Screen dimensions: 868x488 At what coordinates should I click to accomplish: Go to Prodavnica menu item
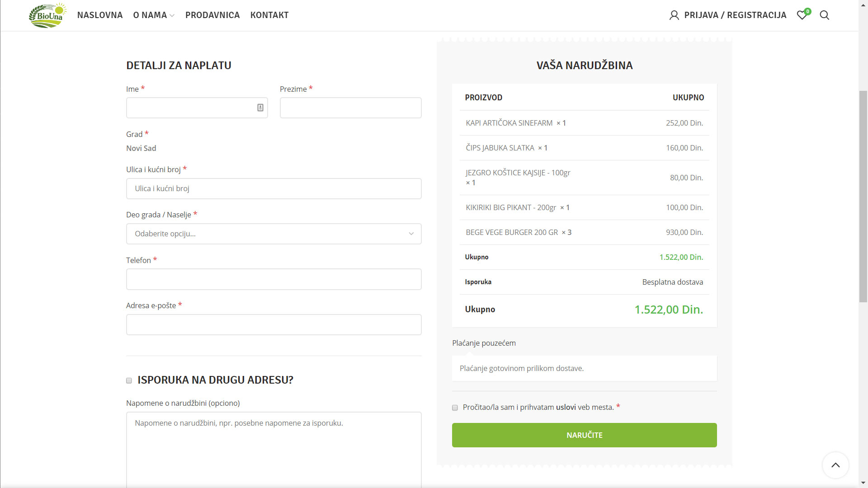[x=212, y=15]
